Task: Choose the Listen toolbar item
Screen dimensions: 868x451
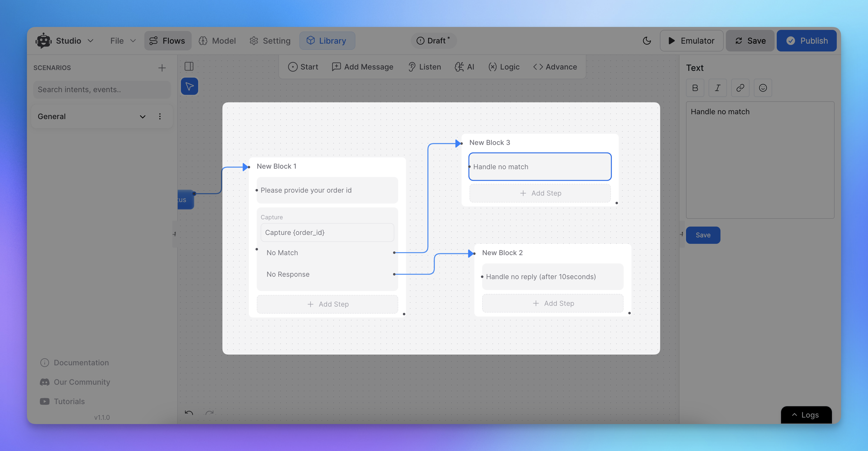Action: [x=424, y=67]
